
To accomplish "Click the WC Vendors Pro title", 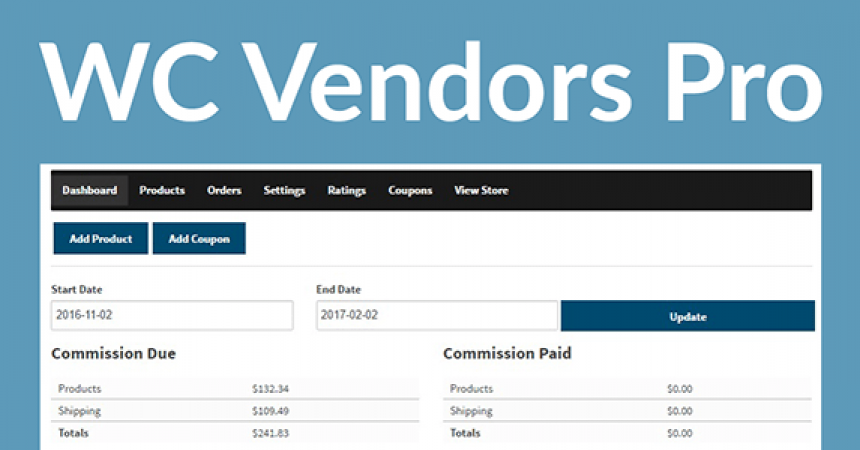I will [431, 82].
